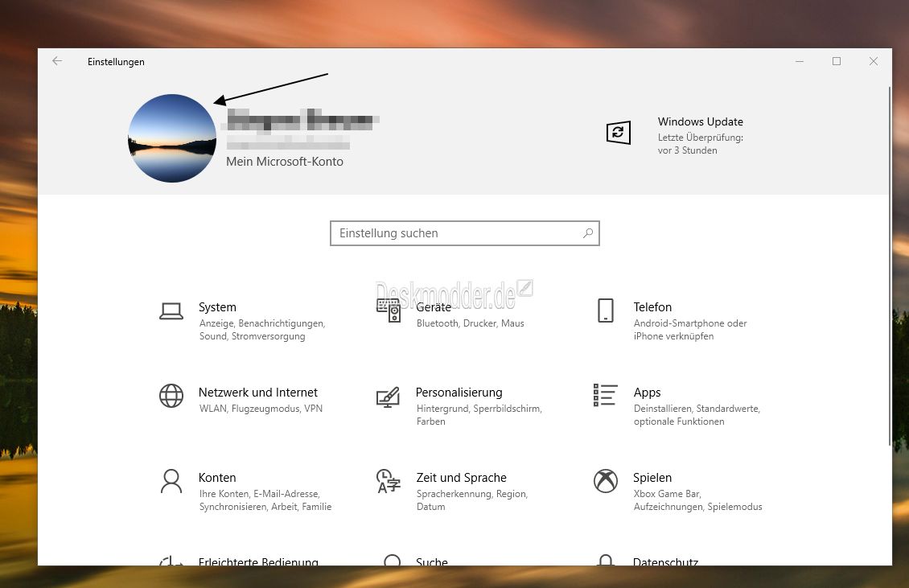The image size is (909, 588).
Task: Click the Geräte keyboard and speaker icon
Action: point(389,310)
